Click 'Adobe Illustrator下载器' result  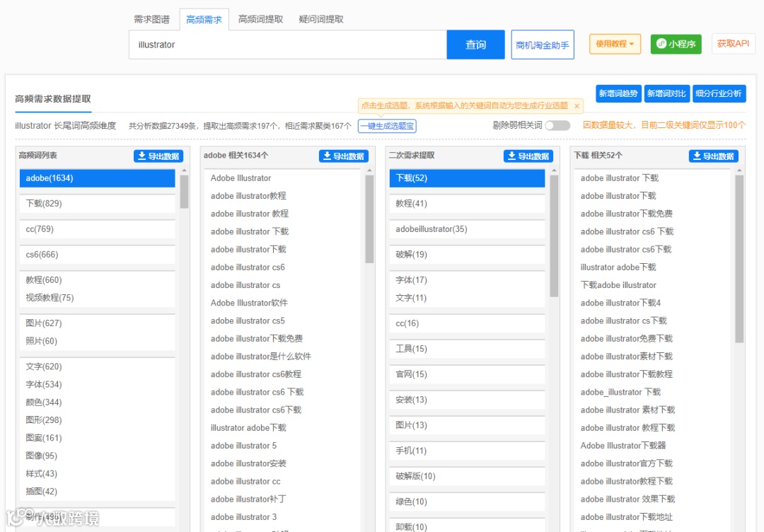point(623,446)
